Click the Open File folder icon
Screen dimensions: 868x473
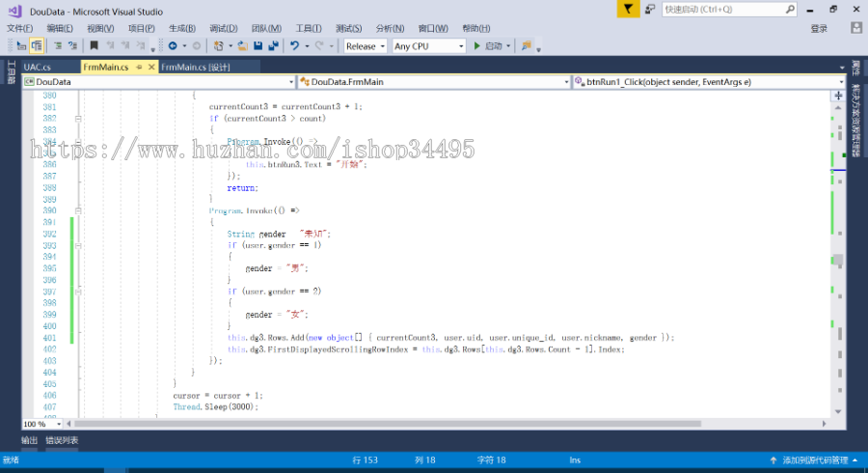point(242,46)
